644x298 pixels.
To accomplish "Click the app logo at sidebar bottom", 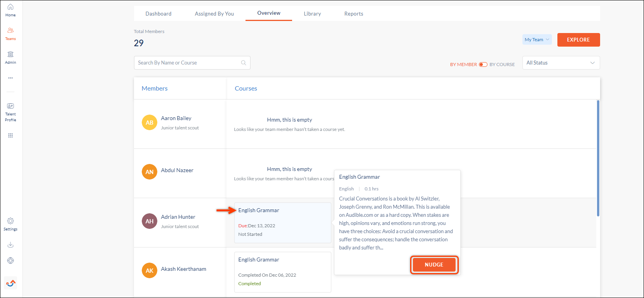I will tap(10, 283).
